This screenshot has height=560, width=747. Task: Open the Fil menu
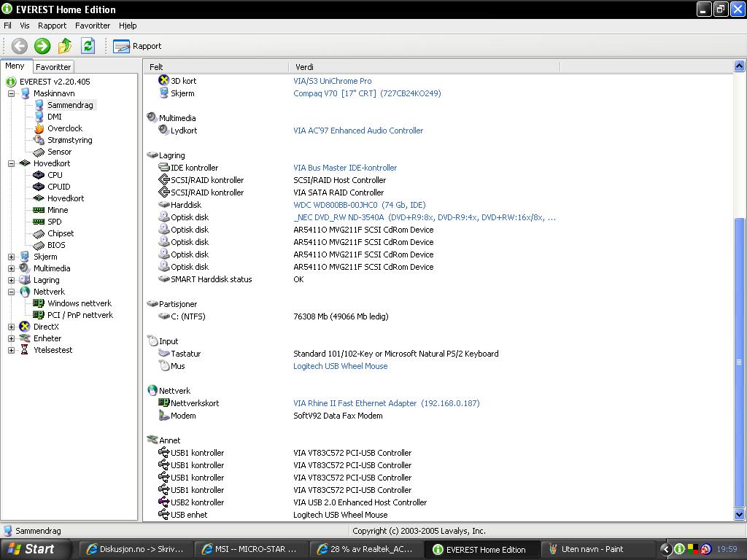[x=7, y=26]
